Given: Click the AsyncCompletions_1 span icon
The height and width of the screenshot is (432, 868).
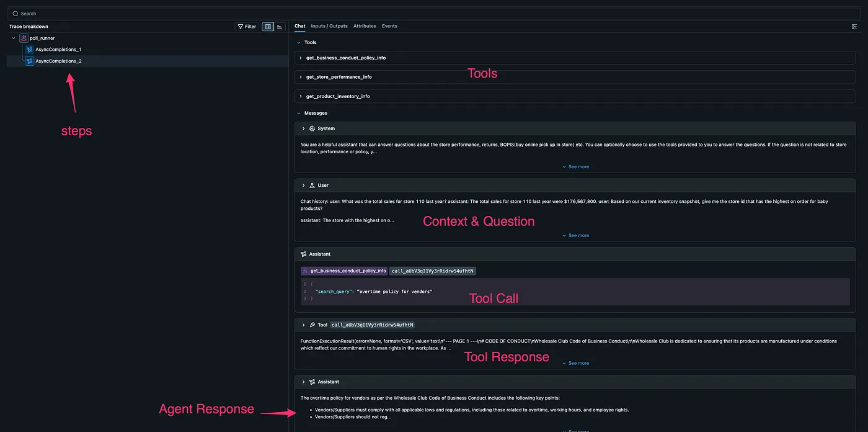Looking at the screenshot, I should pos(29,49).
